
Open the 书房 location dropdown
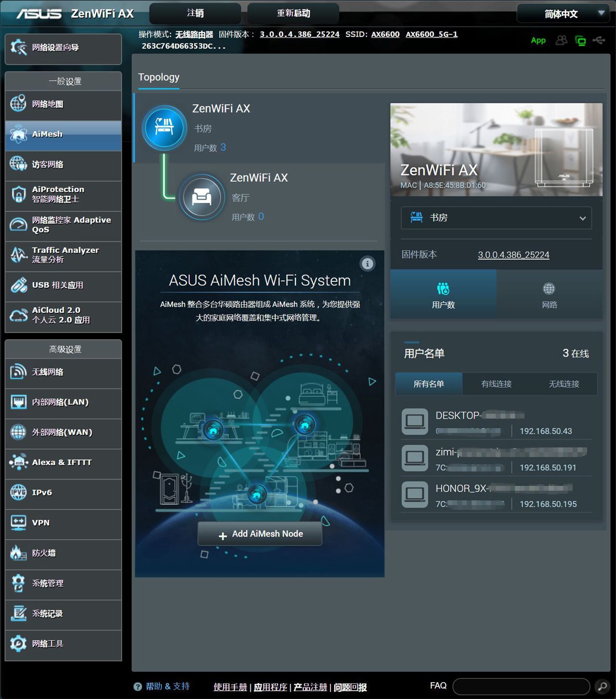tap(496, 218)
